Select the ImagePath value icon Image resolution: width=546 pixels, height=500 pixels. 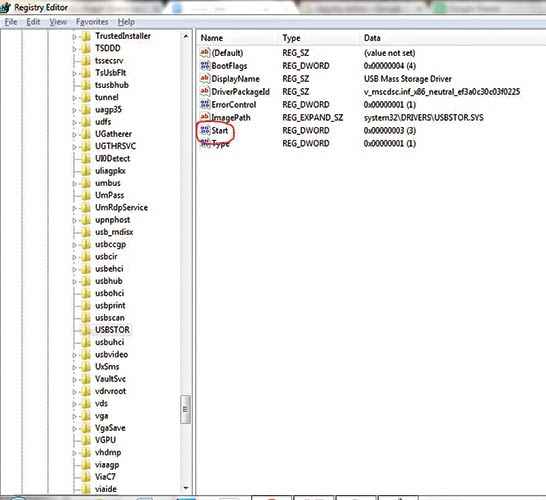point(205,117)
